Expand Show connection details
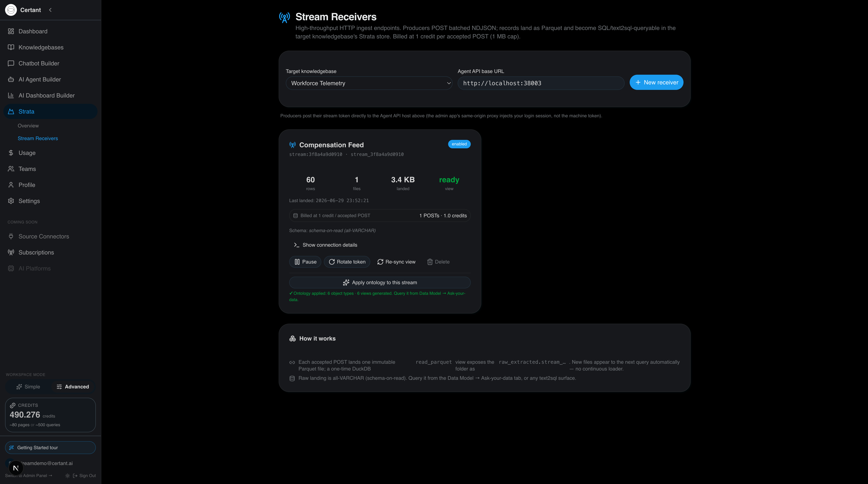868x484 pixels. [x=325, y=245]
